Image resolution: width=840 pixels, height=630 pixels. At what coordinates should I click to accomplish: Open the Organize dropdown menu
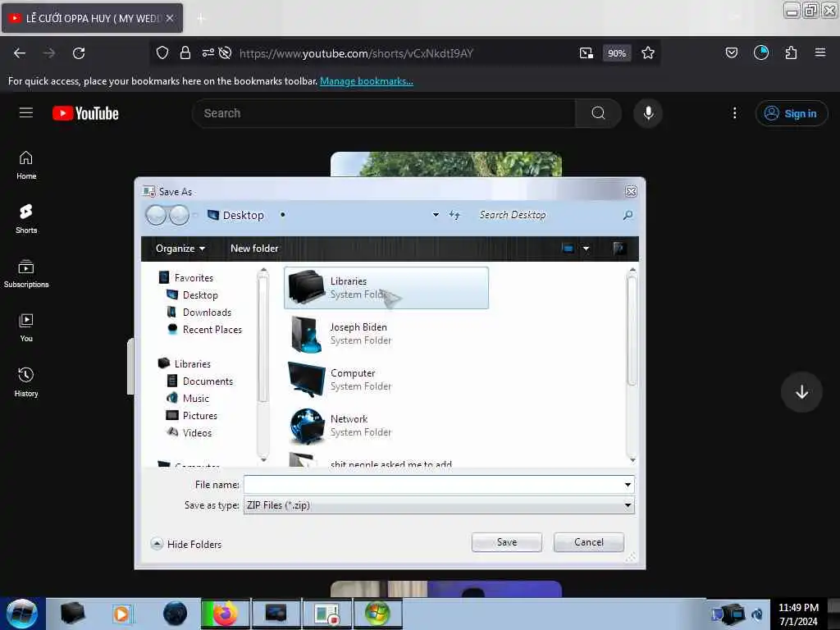(180, 249)
